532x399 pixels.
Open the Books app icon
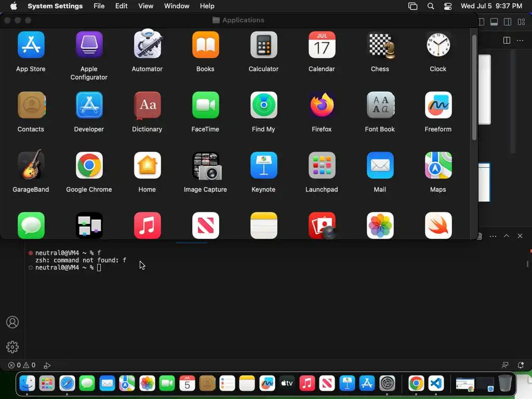point(206,45)
